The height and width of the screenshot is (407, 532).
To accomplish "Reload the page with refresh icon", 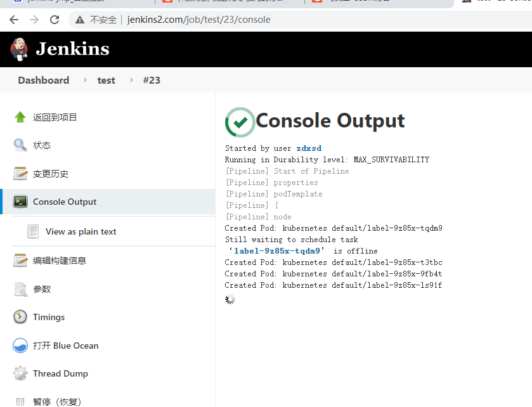I will click(55, 20).
